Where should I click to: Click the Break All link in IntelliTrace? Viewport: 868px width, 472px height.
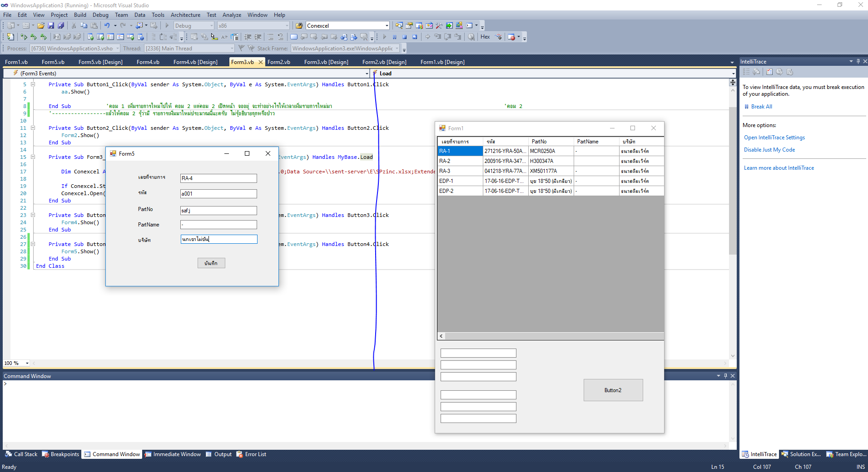[761, 107]
